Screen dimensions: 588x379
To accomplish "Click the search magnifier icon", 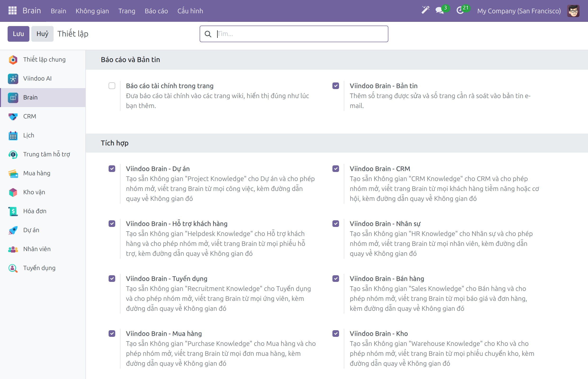I will coord(208,34).
